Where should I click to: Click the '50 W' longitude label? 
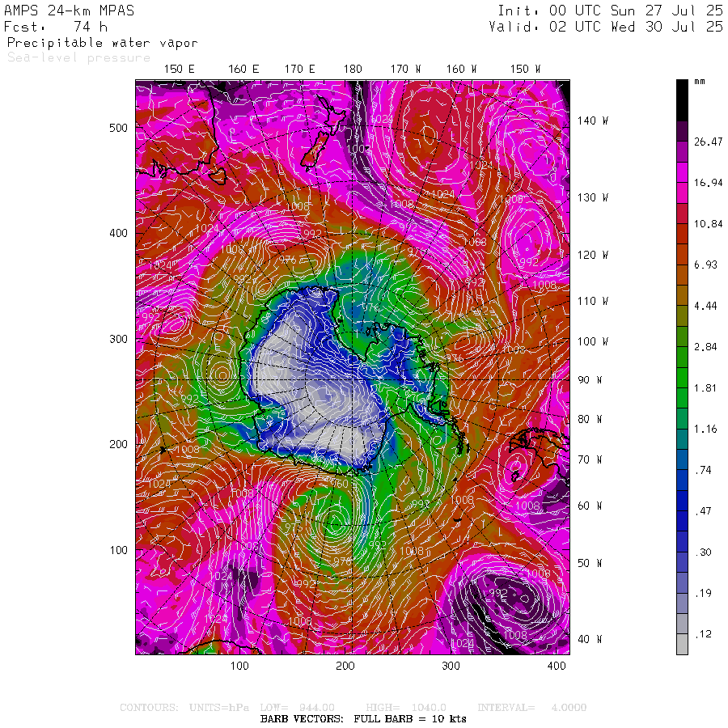point(590,563)
